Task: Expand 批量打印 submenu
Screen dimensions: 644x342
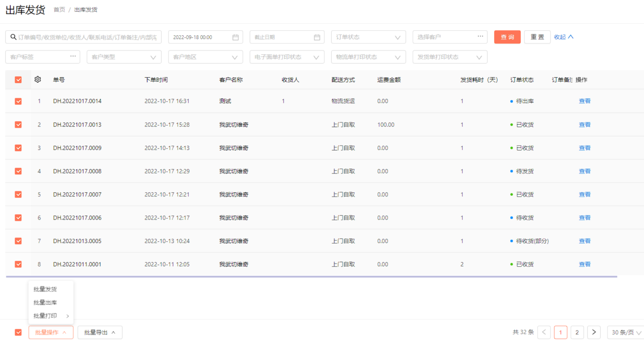Action: pos(51,316)
